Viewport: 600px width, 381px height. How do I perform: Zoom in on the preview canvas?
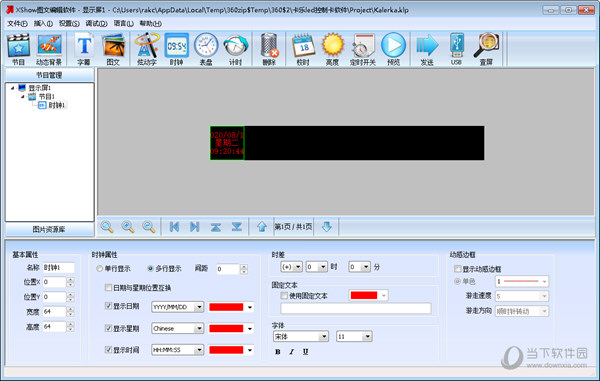(x=128, y=227)
